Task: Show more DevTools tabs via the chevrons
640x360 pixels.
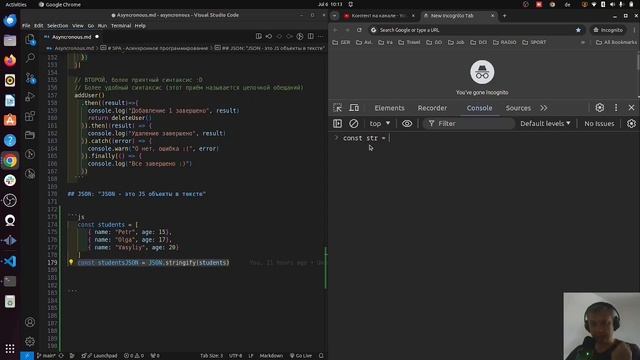Action: pyautogui.click(x=544, y=108)
